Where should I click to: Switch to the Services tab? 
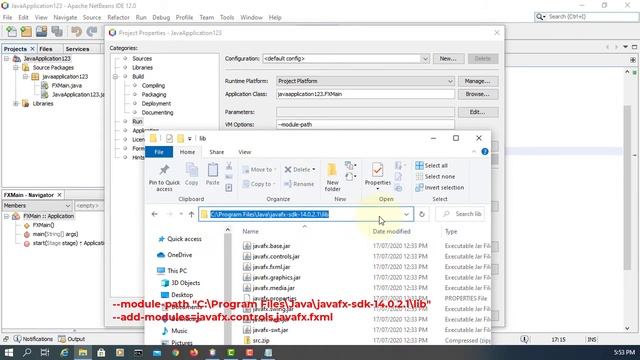coord(78,49)
